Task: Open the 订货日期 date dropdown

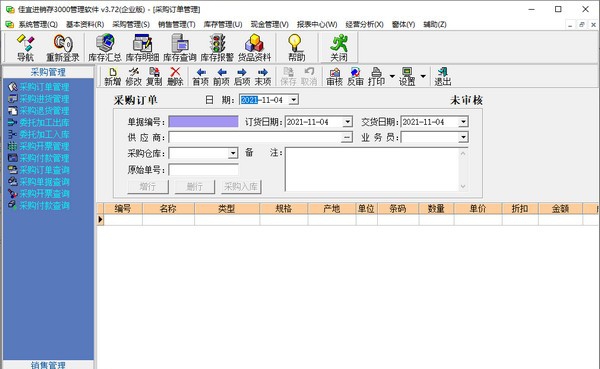Action: pos(347,122)
